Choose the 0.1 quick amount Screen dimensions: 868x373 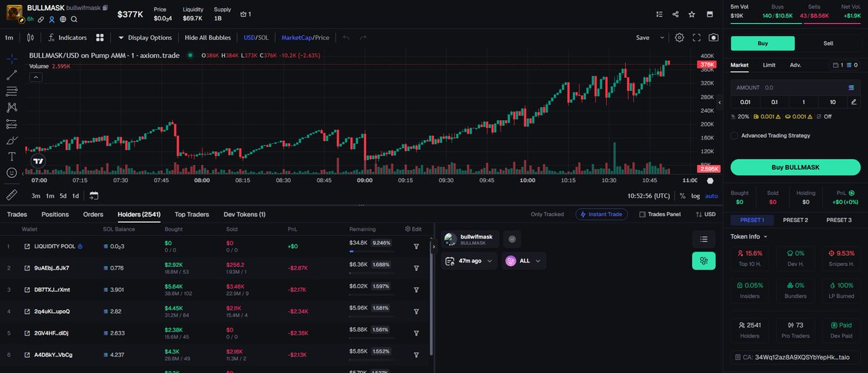(775, 102)
